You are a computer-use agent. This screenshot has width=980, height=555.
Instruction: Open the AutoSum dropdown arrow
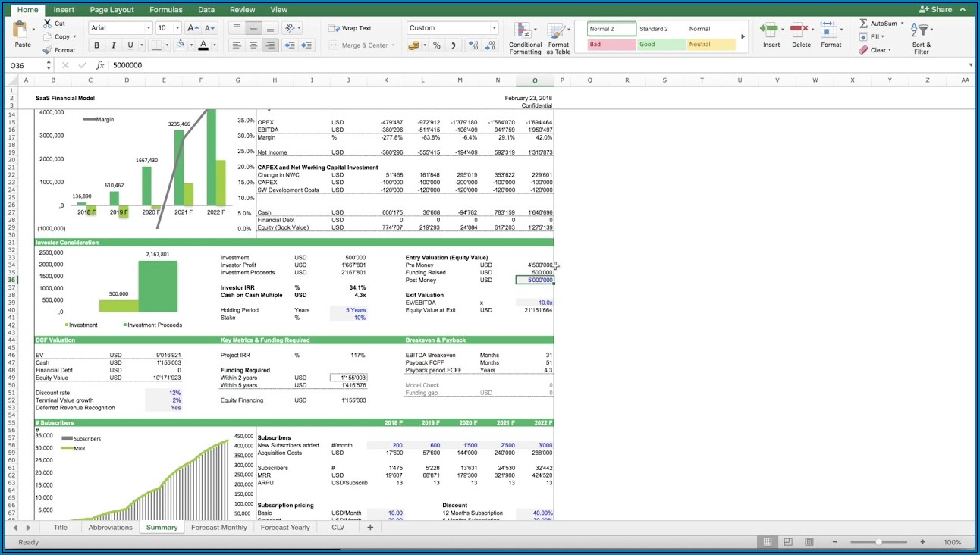[x=902, y=24]
